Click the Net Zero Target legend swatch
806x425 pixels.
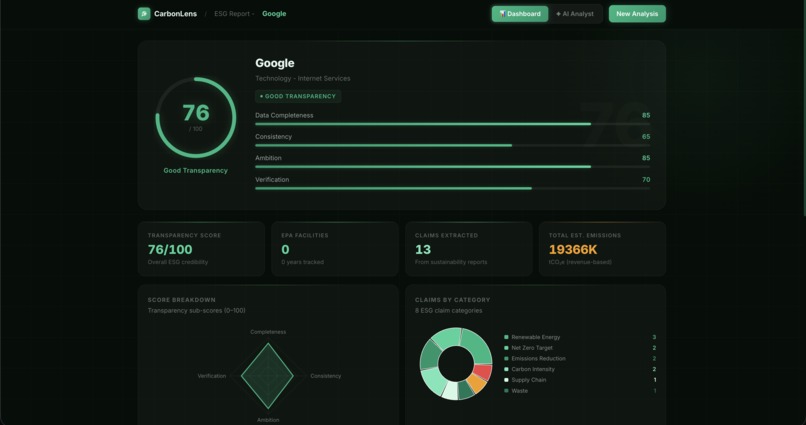[x=506, y=348]
